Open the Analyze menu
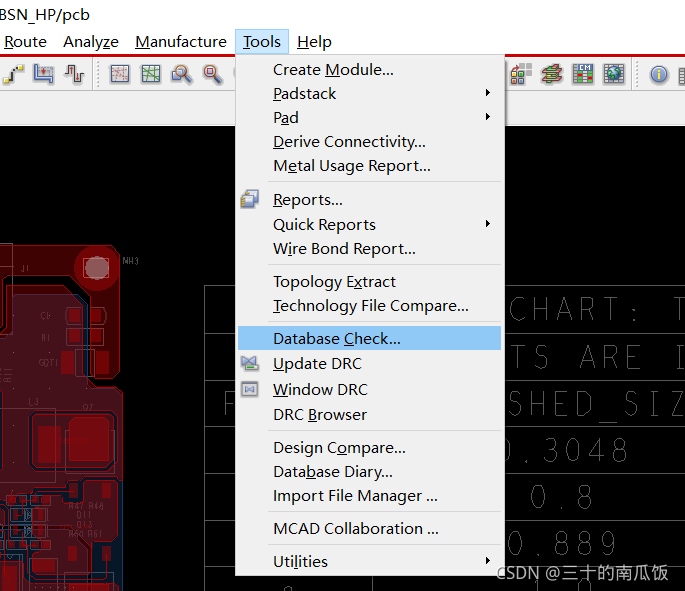685x591 pixels. pyautogui.click(x=91, y=42)
